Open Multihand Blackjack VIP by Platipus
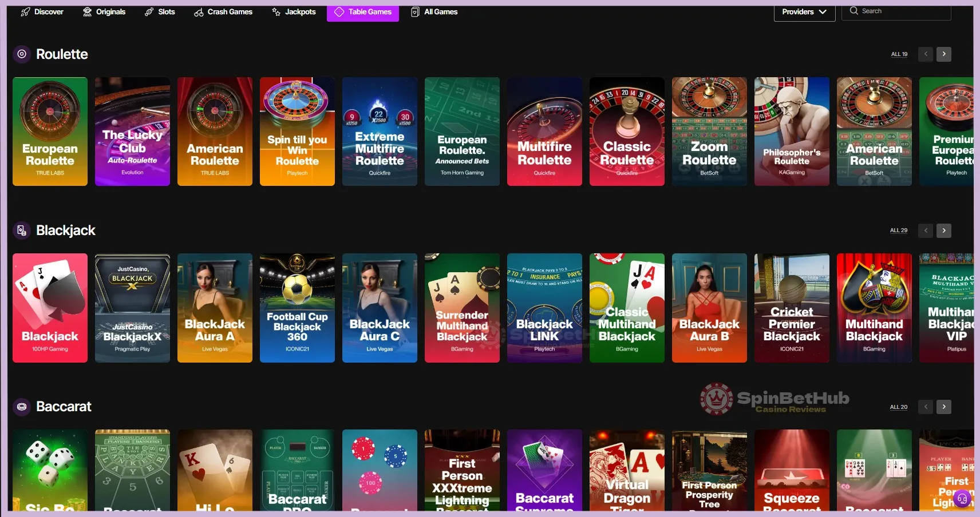Image resolution: width=980 pixels, height=517 pixels. pyautogui.click(x=946, y=308)
